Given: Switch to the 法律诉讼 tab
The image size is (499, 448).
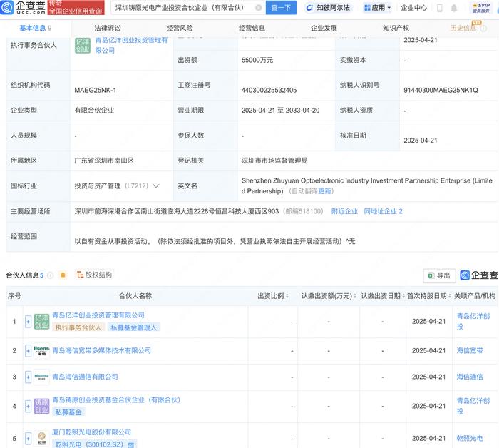Looking at the screenshot, I should click(108, 28).
